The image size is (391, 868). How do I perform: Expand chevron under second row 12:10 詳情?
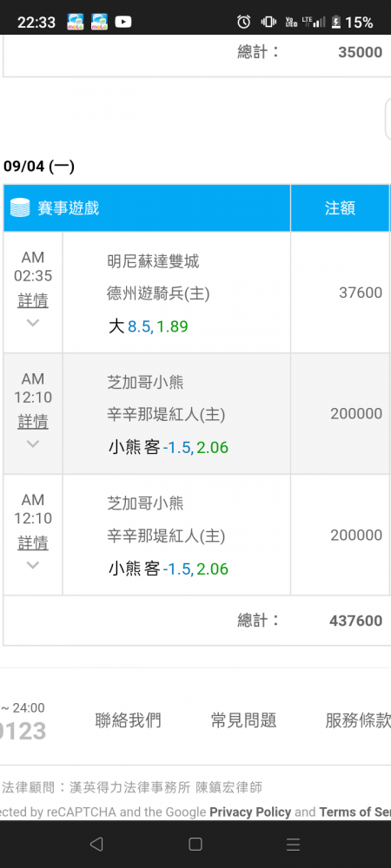point(33,444)
